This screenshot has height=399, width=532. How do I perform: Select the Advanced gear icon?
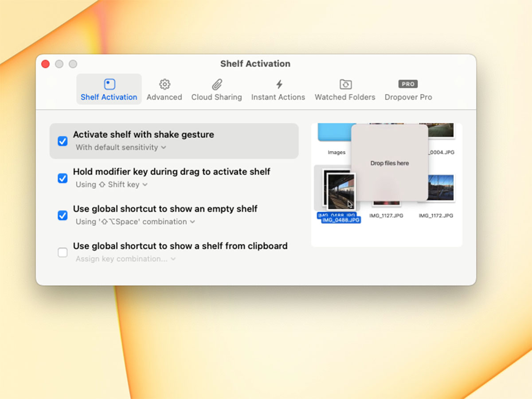(x=164, y=84)
